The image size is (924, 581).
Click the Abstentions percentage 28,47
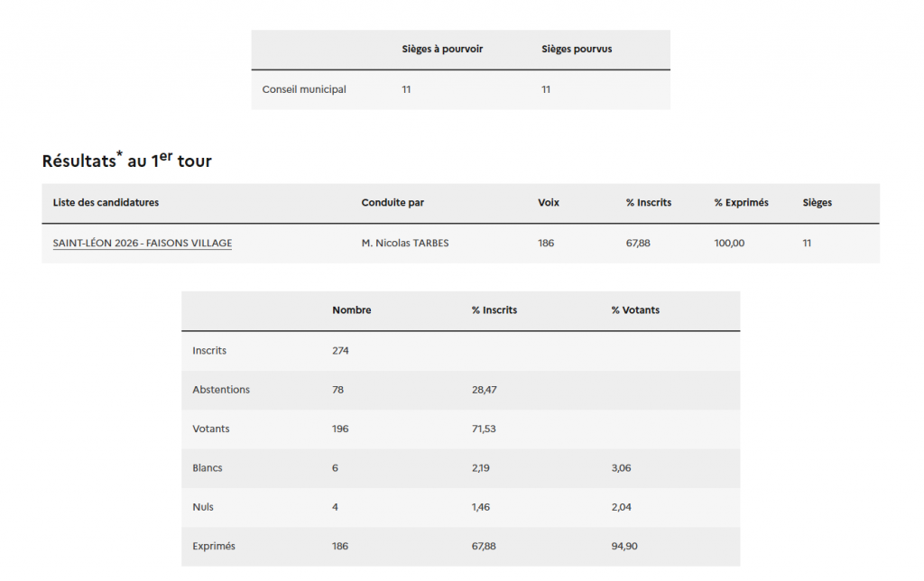tap(484, 390)
